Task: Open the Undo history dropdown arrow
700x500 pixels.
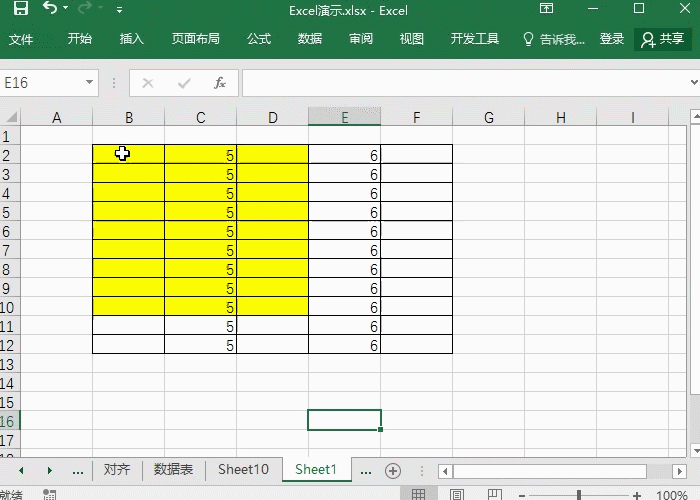Action: (66, 8)
